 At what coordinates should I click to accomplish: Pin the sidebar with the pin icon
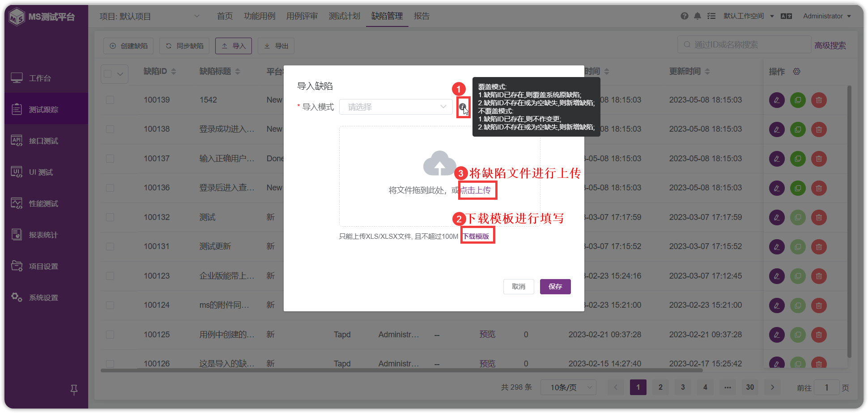[74, 390]
